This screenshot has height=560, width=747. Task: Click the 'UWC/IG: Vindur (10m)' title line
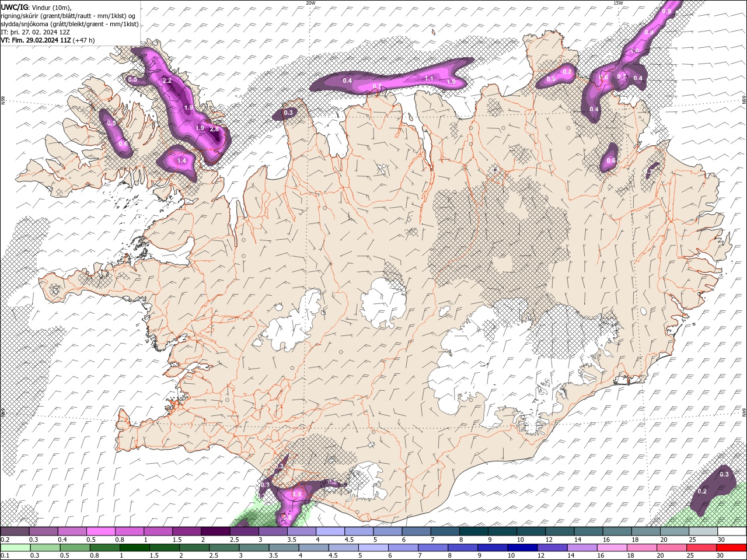coord(36,7)
